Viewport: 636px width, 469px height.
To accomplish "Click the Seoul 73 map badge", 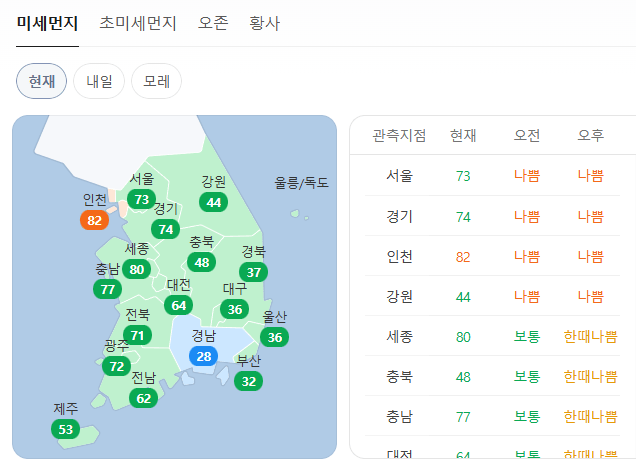I will [141, 200].
